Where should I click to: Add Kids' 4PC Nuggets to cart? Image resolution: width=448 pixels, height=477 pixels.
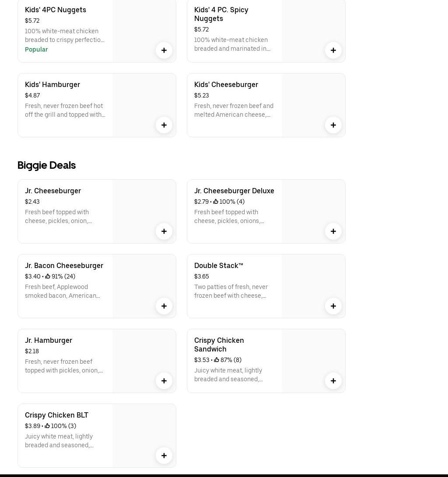coord(164,50)
